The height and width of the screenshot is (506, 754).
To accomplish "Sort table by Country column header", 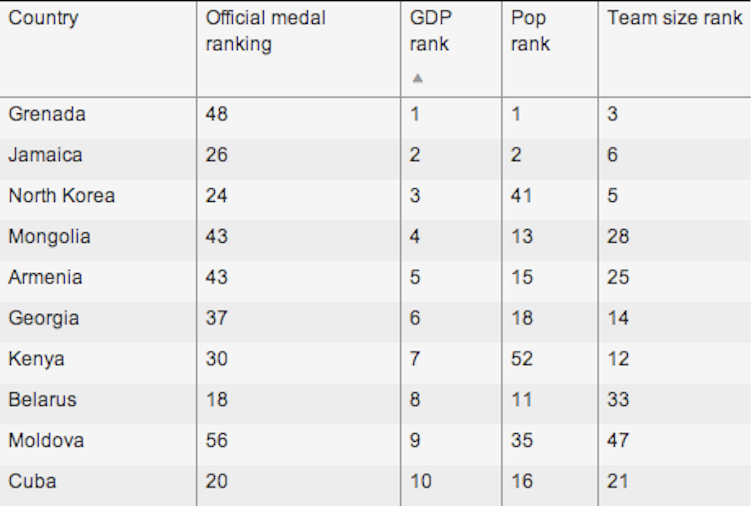I will point(43,18).
